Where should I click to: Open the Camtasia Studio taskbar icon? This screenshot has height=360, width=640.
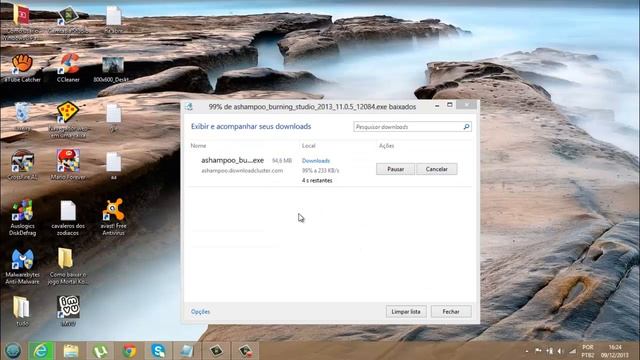(216, 351)
